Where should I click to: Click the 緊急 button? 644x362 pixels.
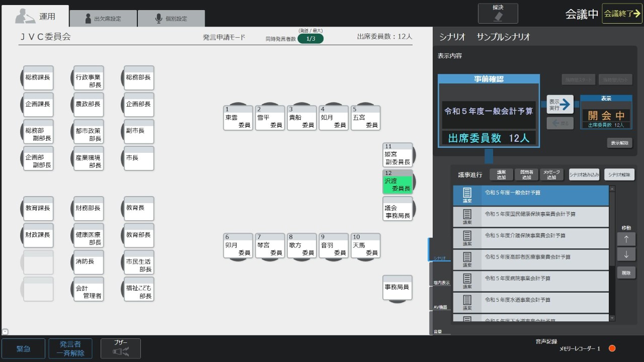[23, 349]
